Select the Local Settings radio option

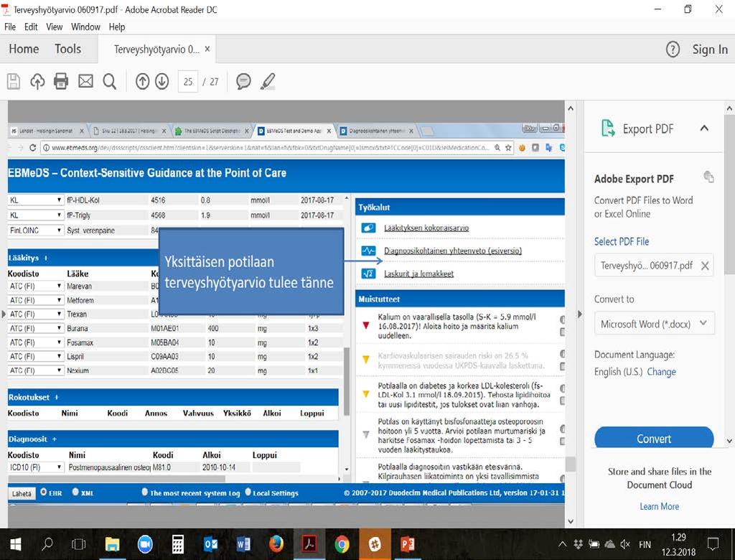click(x=248, y=492)
